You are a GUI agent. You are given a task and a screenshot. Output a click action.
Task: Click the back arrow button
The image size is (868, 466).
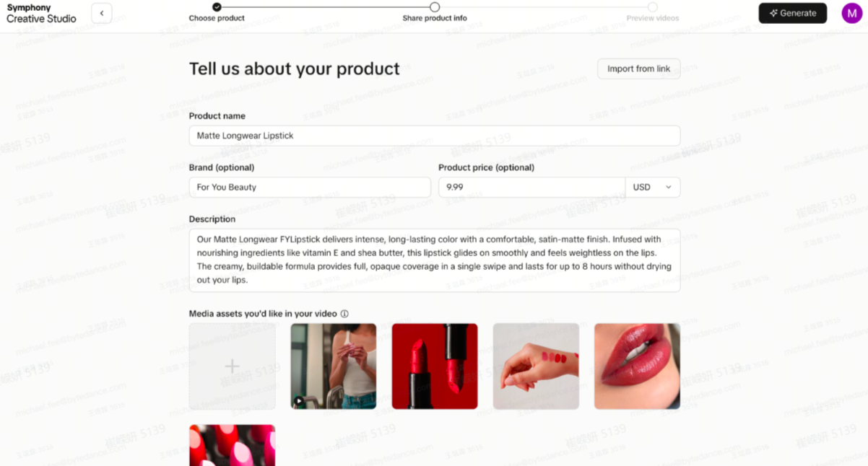point(102,13)
